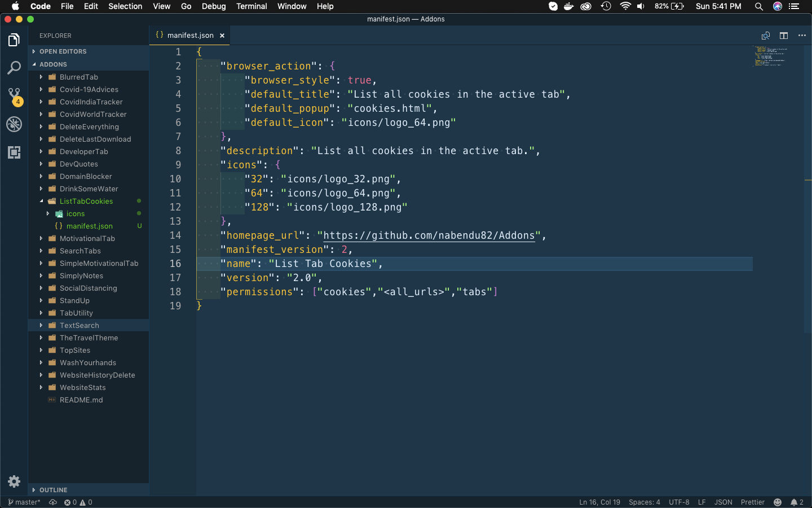Collapse the ListTabCookies folder
The image size is (812, 508).
[89, 201]
